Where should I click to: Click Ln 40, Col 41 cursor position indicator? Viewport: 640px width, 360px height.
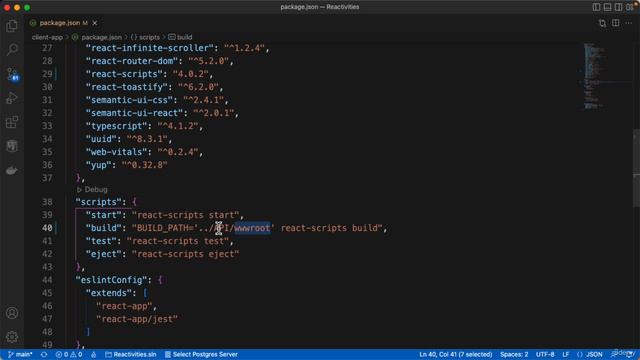(x=456, y=354)
